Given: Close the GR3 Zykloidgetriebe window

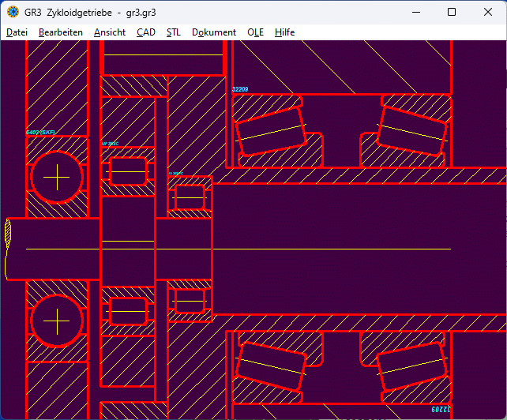Looking at the screenshot, I should click(x=488, y=12).
